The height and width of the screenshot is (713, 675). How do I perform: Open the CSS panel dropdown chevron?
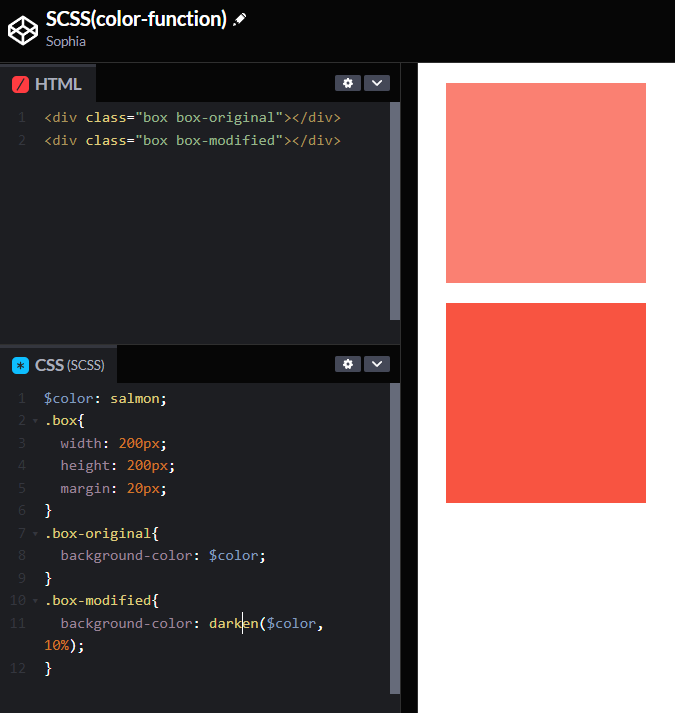(377, 364)
